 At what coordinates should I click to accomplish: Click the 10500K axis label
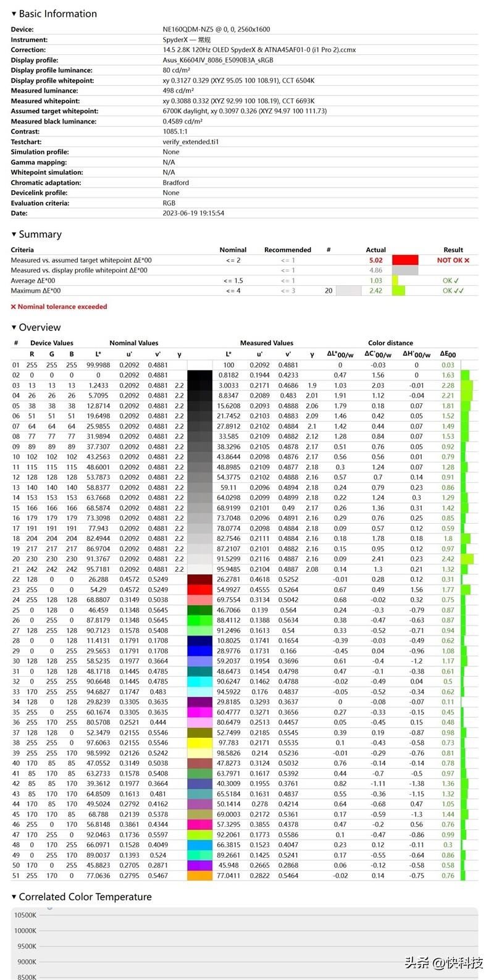[x=25, y=916]
